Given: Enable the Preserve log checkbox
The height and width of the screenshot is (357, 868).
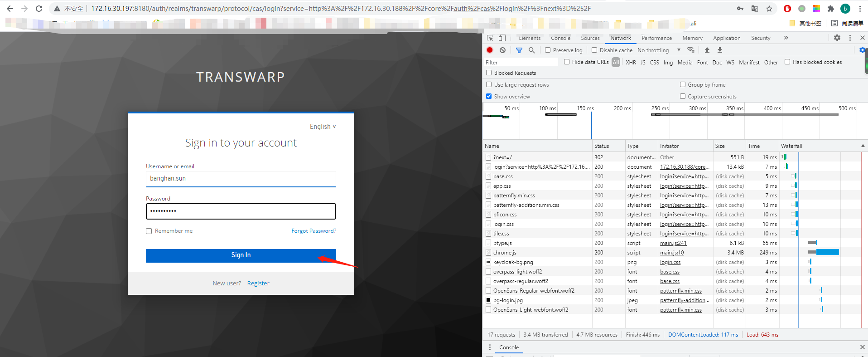Looking at the screenshot, I should click(x=548, y=50).
